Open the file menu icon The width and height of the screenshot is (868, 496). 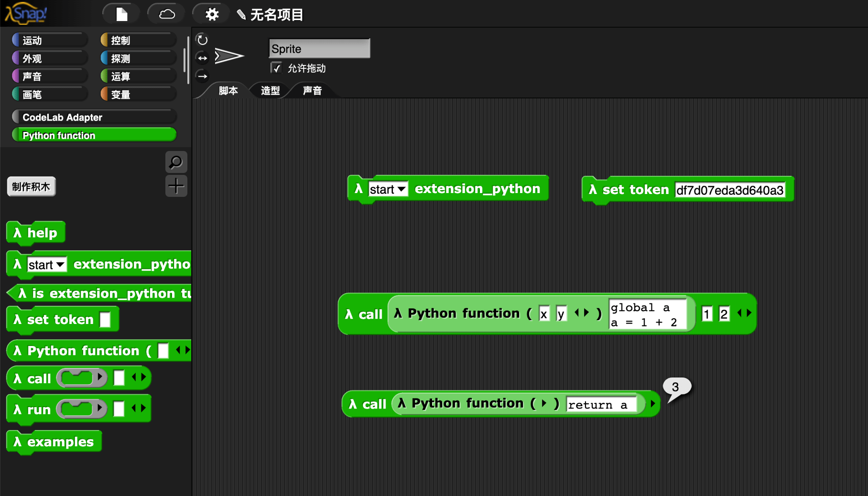pyautogui.click(x=120, y=13)
